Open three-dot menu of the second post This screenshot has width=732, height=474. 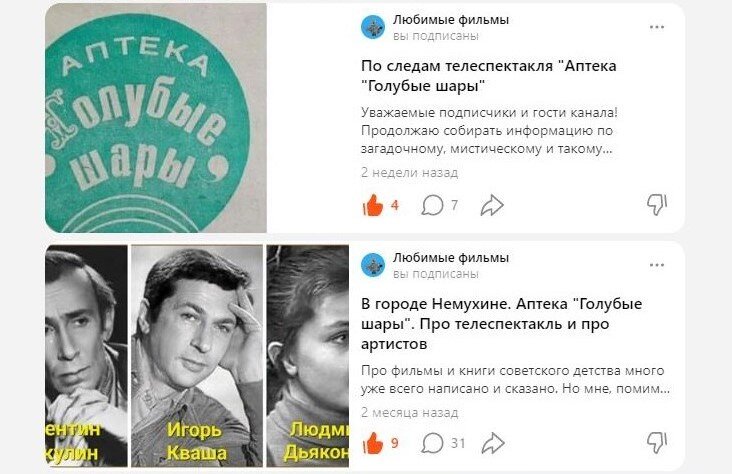pyautogui.click(x=657, y=265)
